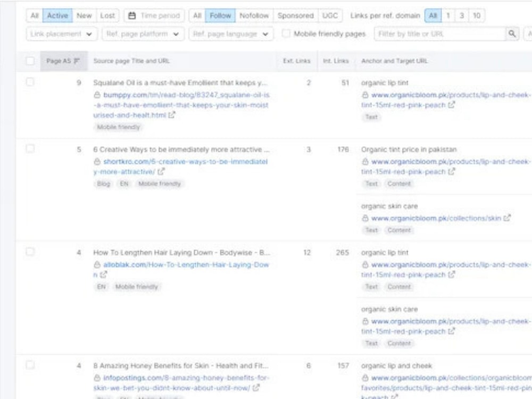Set Links per ref. domain to All

(433, 15)
